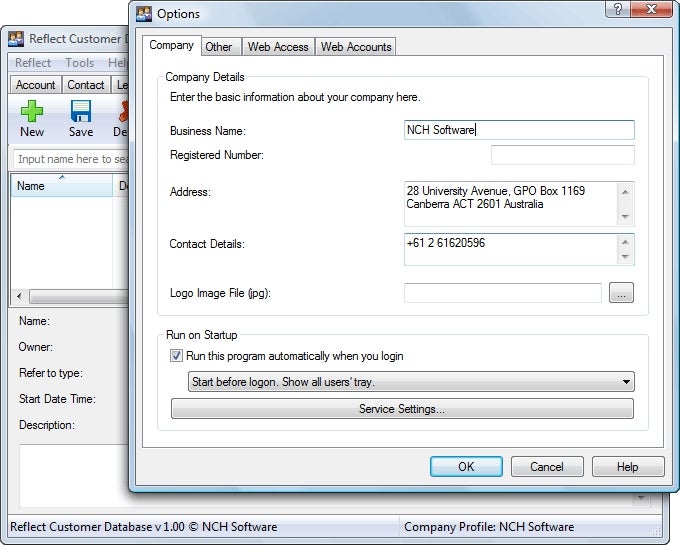Click the Contact Details scroll up arrow
The width and height of the screenshot is (680, 545).
(x=625, y=241)
